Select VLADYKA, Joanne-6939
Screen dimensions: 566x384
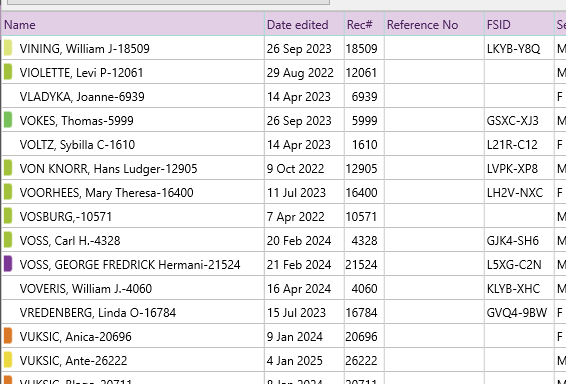[82, 97]
